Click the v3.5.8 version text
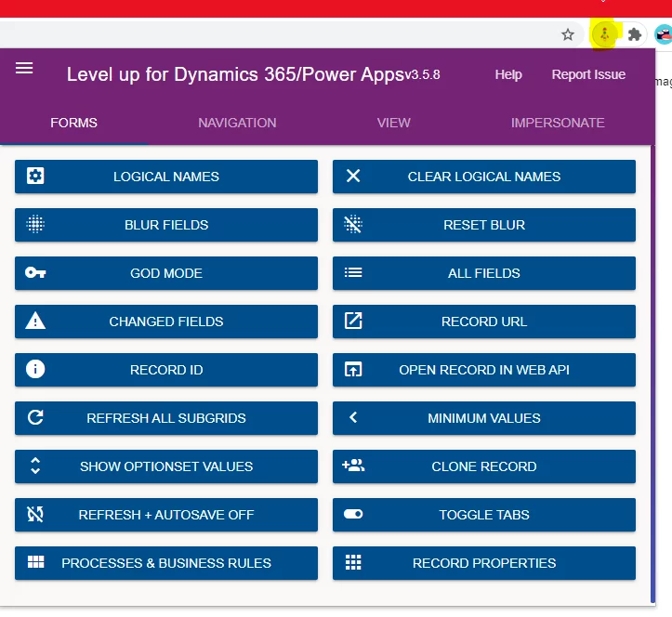Image resolution: width=672 pixels, height=617 pixels. click(x=423, y=75)
